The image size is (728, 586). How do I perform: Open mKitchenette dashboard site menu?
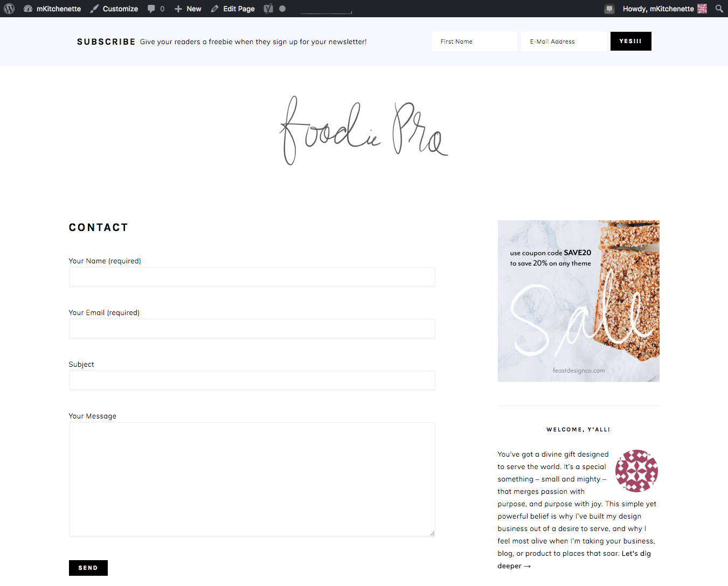point(52,9)
